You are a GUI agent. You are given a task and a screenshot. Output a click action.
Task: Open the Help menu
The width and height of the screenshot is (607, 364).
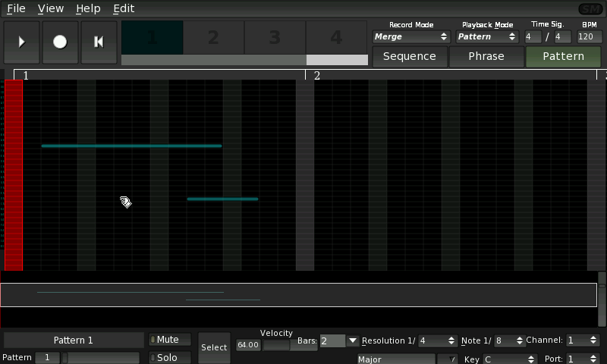(x=88, y=8)
